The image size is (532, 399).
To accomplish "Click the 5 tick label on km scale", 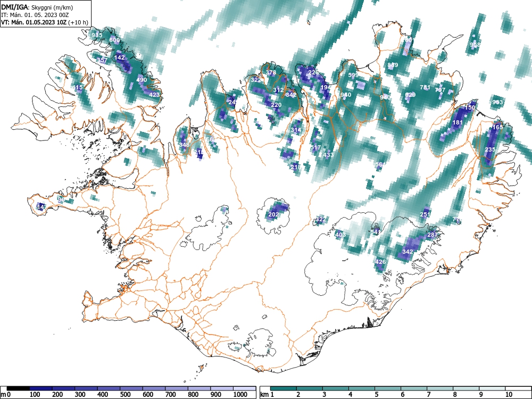I will point(377,395).
